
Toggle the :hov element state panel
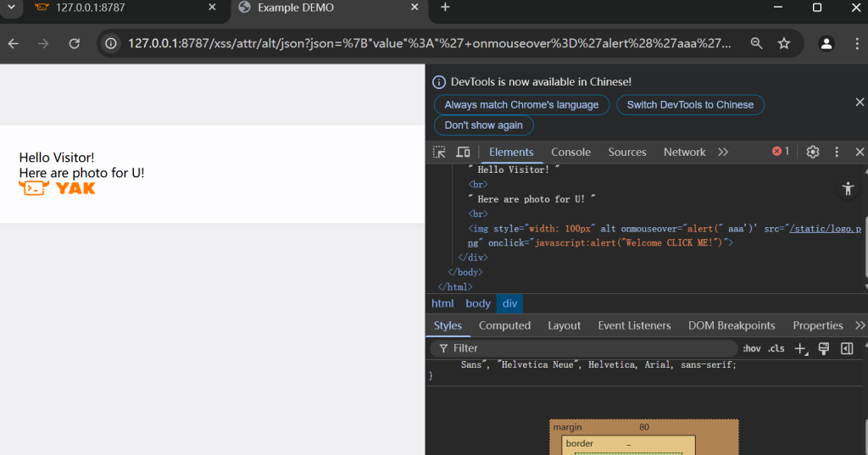click(751, 348)
